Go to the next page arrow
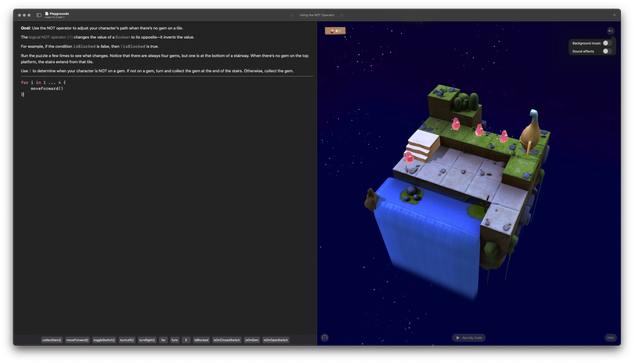 342,15
